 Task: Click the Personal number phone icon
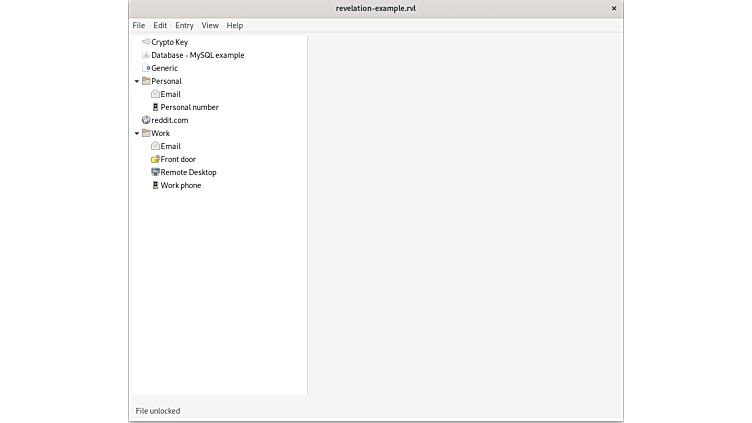(155, 107)
